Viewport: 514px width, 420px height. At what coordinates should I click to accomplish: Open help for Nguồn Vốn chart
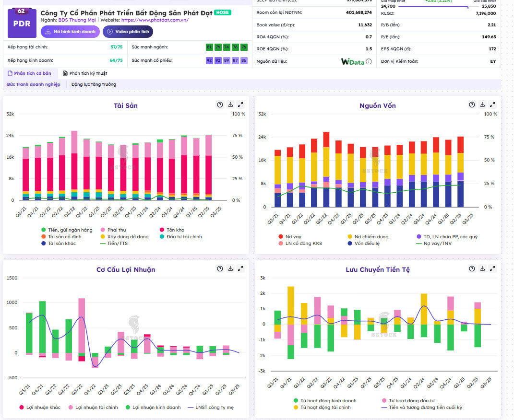pos(471,105)
